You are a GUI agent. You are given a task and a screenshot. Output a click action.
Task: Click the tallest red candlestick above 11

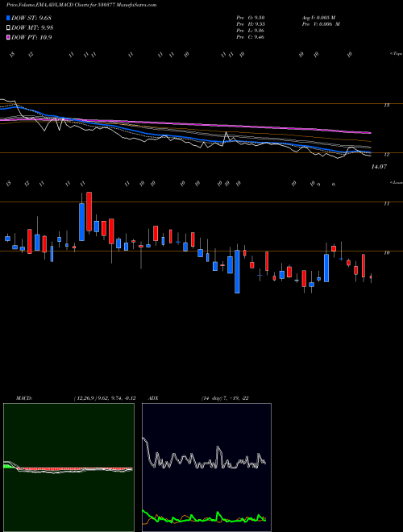[x=89, y=212]
